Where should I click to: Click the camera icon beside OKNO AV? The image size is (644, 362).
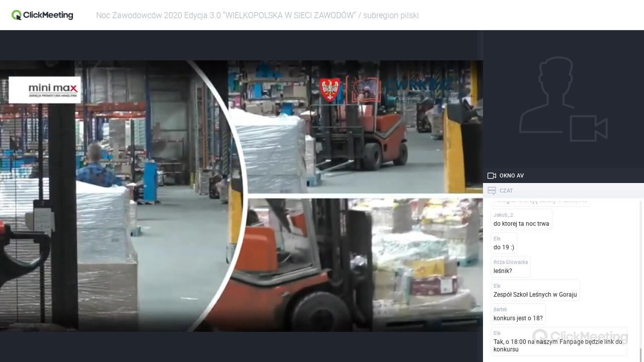coord(492,175)
